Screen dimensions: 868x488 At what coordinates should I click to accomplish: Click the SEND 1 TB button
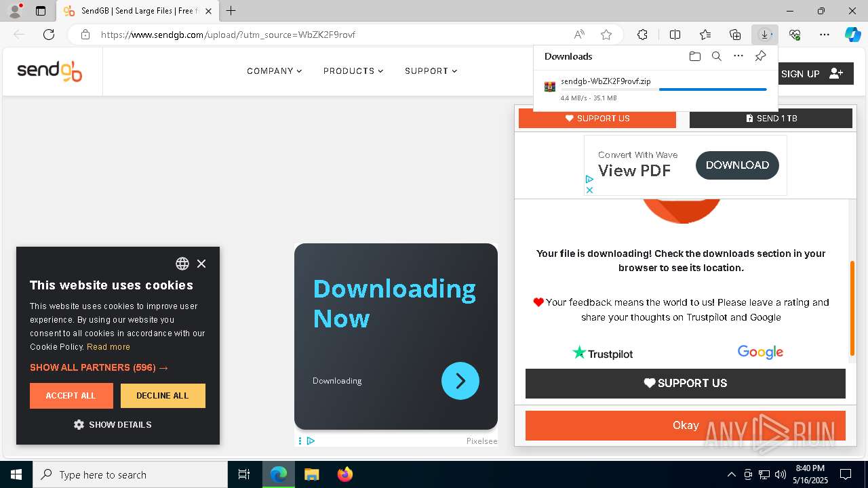771,118
